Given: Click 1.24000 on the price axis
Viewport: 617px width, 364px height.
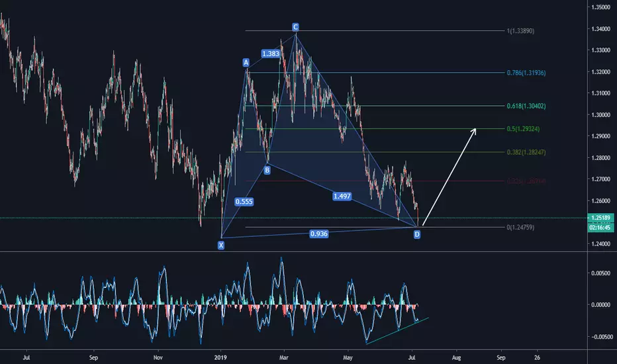Looking at the screenshot, I should 601,244.
